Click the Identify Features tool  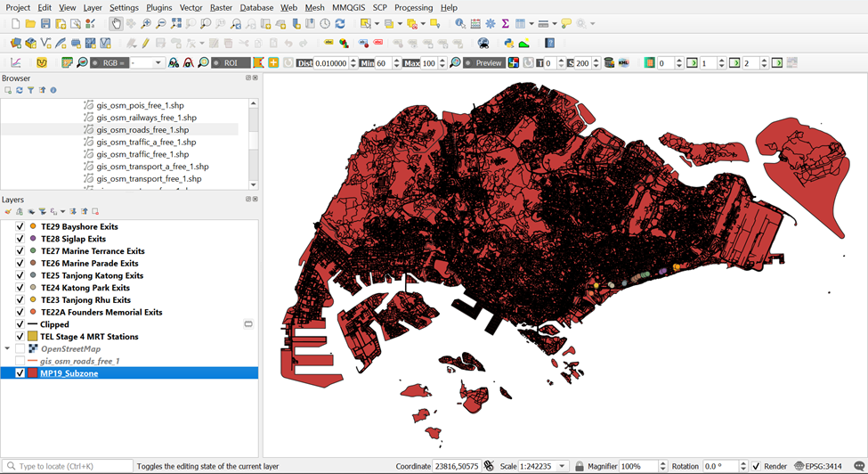459,24
